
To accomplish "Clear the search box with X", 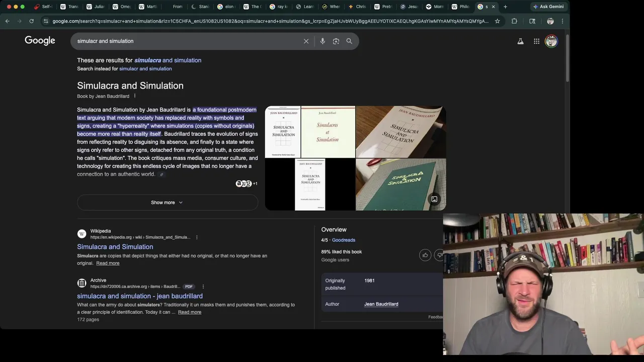I will (x=306, y=41).
